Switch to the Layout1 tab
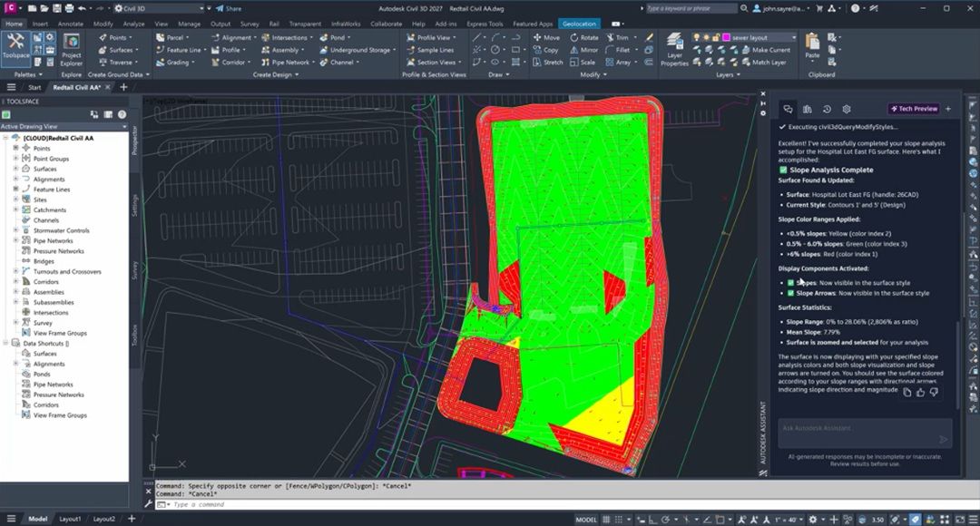The image size is (980, 526). click(70, 519)
